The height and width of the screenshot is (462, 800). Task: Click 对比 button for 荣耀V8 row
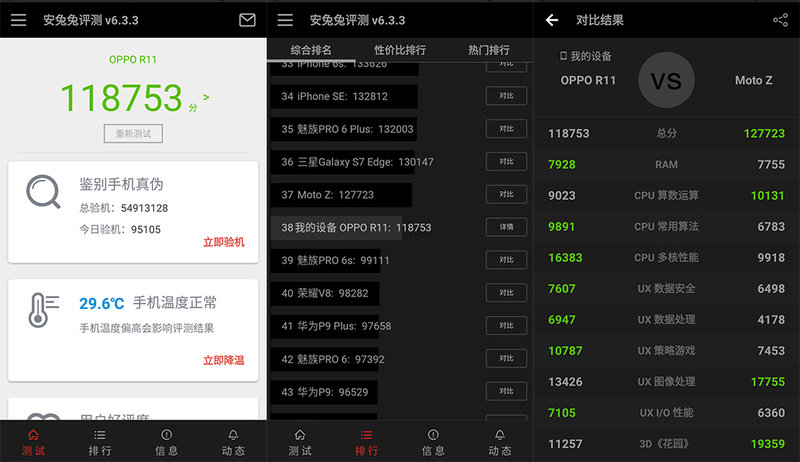click(506, 293)
